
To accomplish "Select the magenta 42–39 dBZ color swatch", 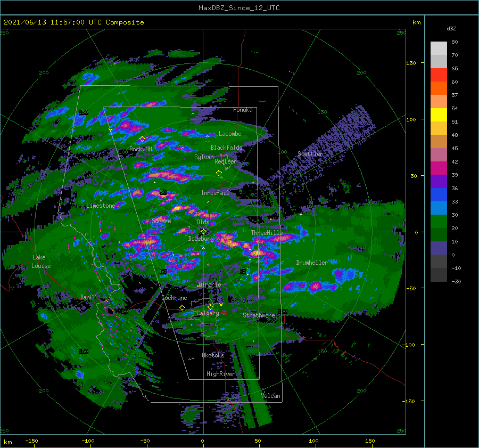I will [439, 168].
